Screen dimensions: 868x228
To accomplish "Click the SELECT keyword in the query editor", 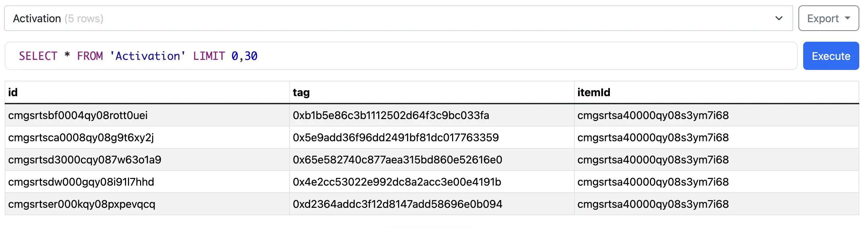I will pyautogui.click(x=38, y=55).
